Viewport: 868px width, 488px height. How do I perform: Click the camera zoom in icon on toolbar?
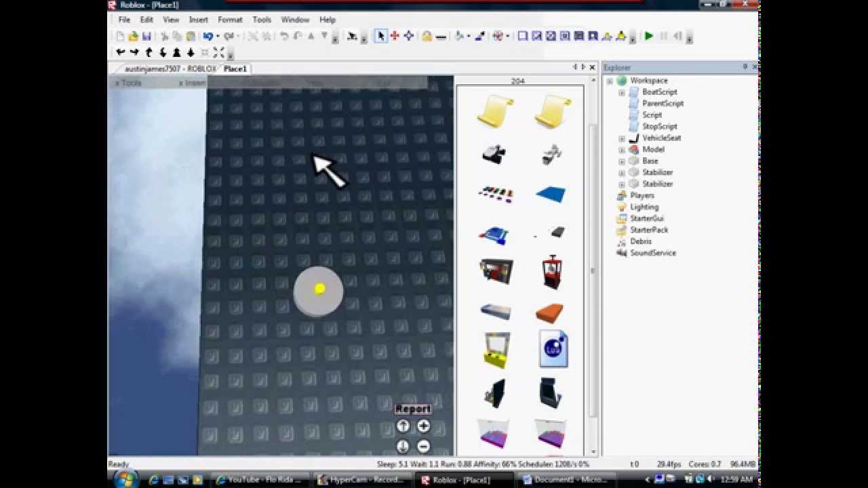[177, 52]
